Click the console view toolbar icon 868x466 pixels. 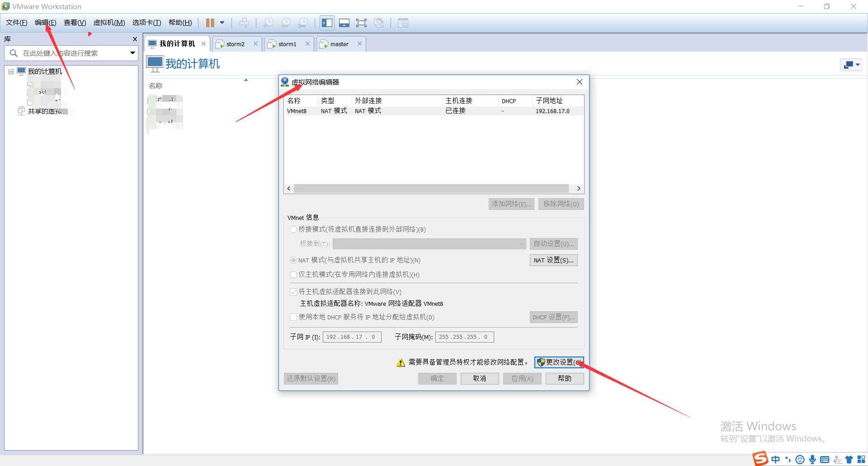point(403,23)
